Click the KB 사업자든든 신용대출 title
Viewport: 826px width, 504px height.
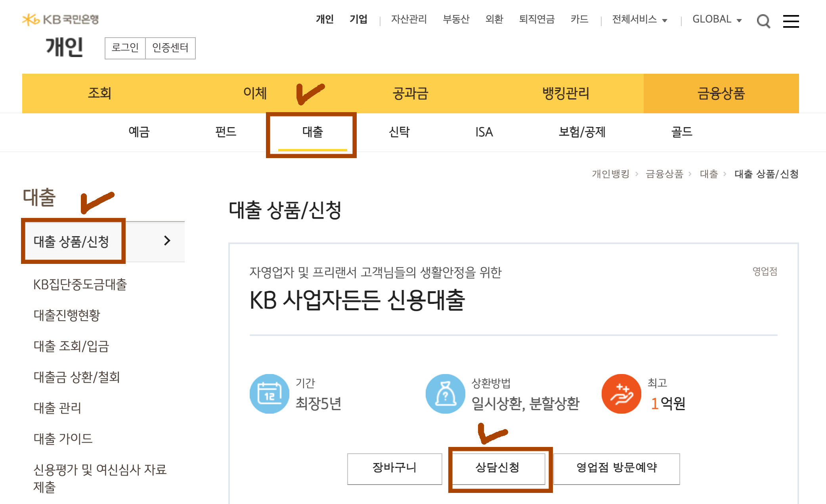357,300
